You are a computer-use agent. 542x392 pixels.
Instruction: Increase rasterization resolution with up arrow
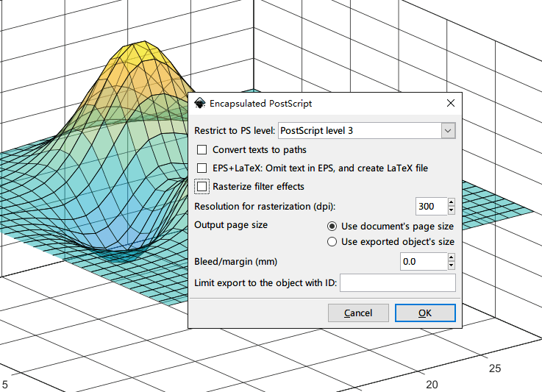tap(451, 202)
